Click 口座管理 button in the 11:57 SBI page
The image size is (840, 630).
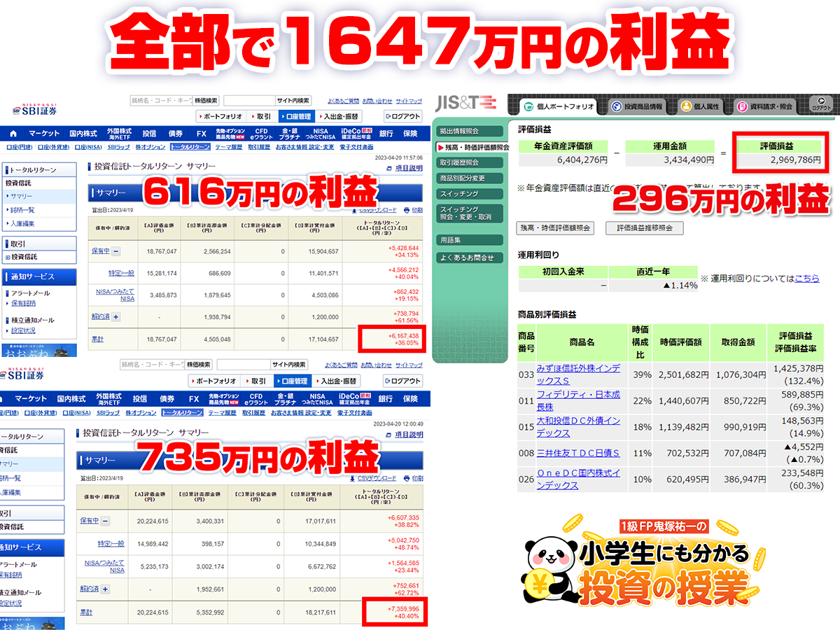295,116
